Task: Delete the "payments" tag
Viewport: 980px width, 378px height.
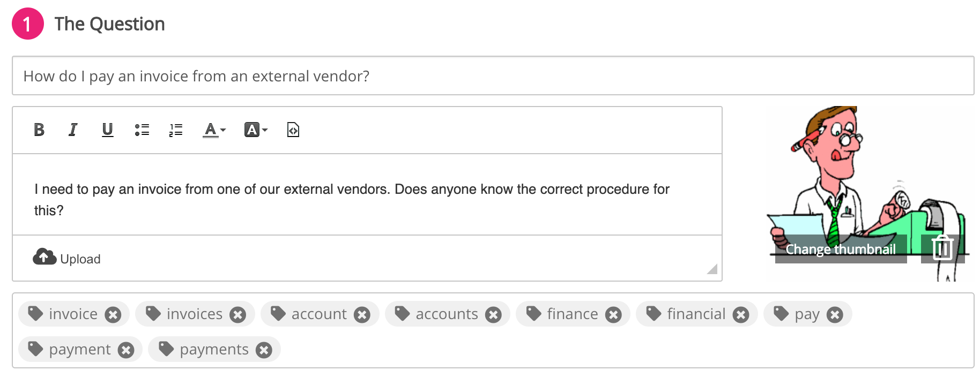Action: [x=264, y=350]
